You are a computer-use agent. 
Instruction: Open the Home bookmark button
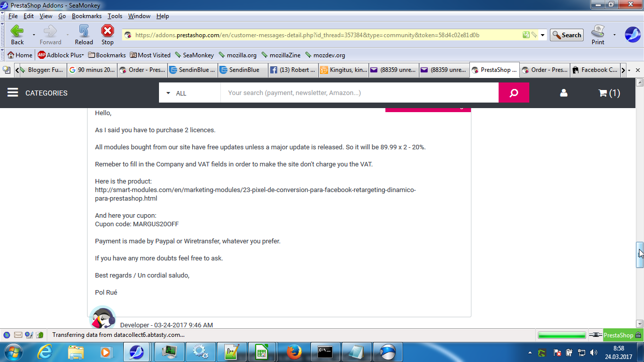pyautogui.click(x=20, y=55)
